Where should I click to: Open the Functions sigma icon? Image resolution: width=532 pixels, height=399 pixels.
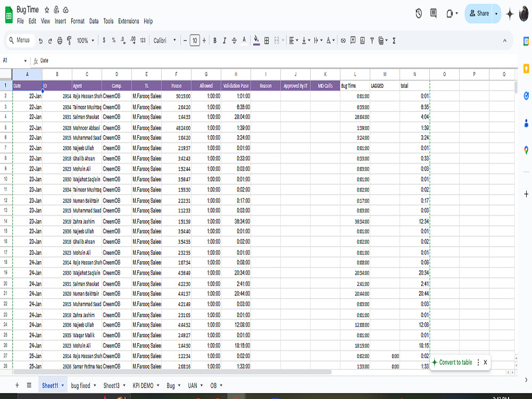pos(394,41)
